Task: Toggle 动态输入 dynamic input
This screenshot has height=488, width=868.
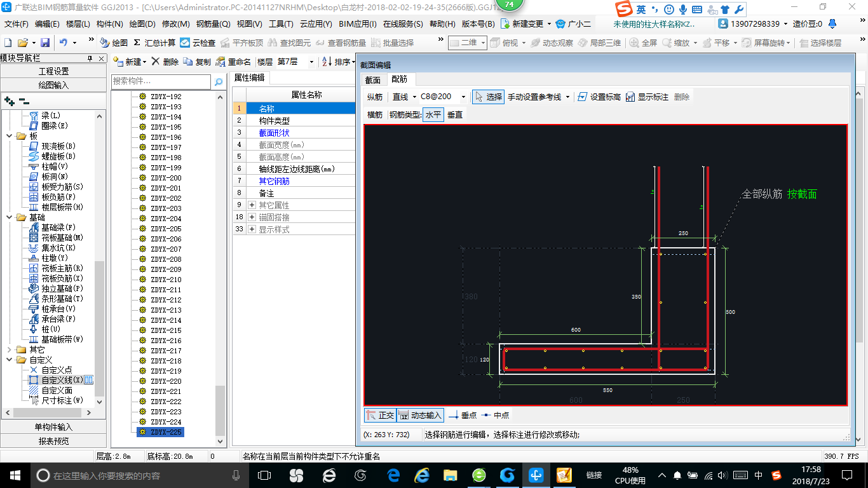Action: click(x=419, y=415)
